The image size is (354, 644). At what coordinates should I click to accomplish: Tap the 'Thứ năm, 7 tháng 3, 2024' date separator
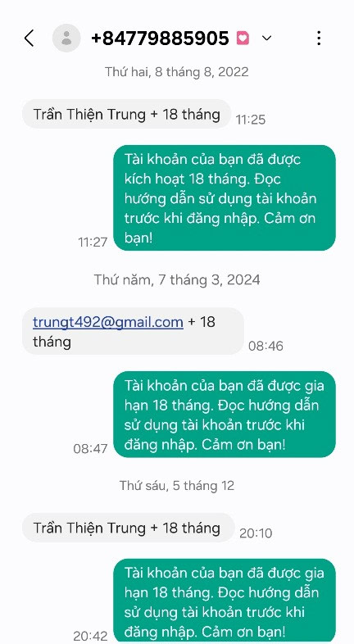click(x=177, y=279)
